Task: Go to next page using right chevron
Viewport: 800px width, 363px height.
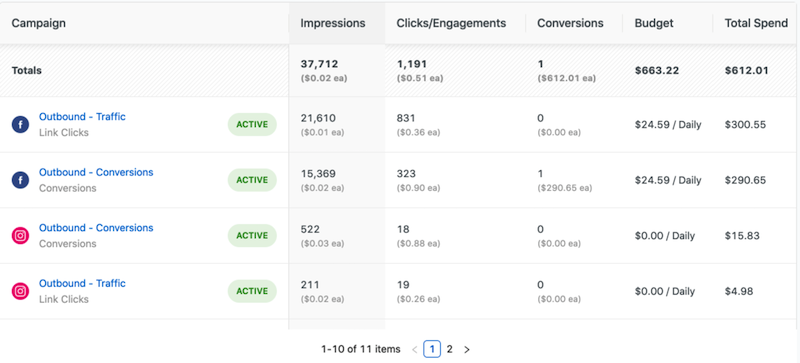Action: coord(466,350)
